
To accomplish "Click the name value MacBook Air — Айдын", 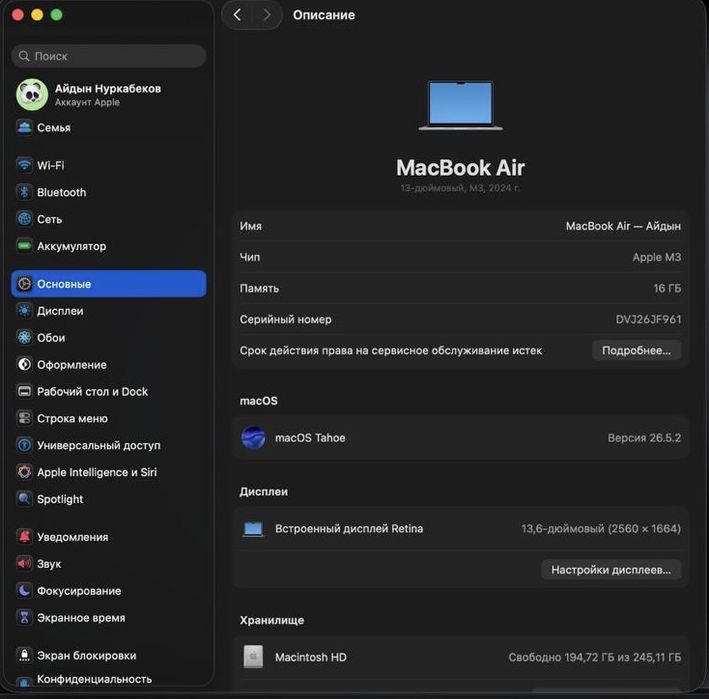I will click(623, 226).
